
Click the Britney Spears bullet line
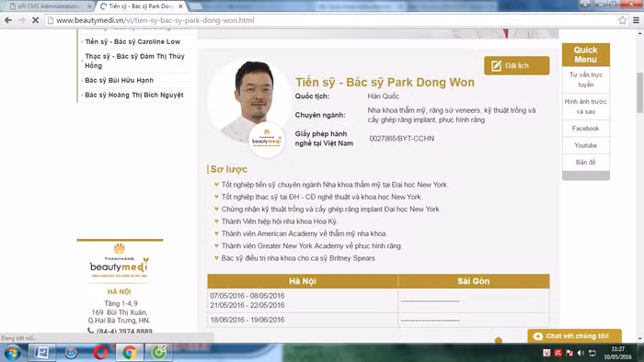point(298,258)
